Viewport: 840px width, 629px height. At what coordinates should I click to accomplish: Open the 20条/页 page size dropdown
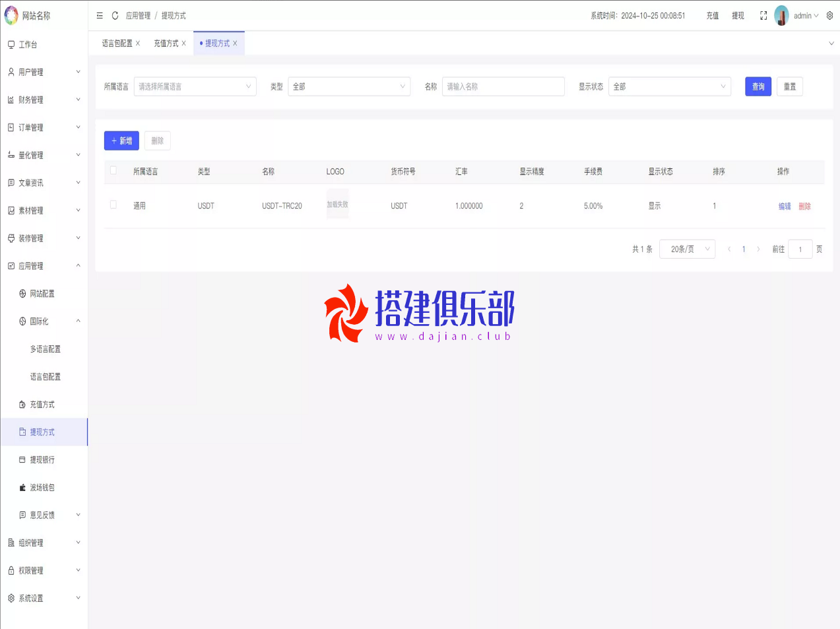click(688, 249)
